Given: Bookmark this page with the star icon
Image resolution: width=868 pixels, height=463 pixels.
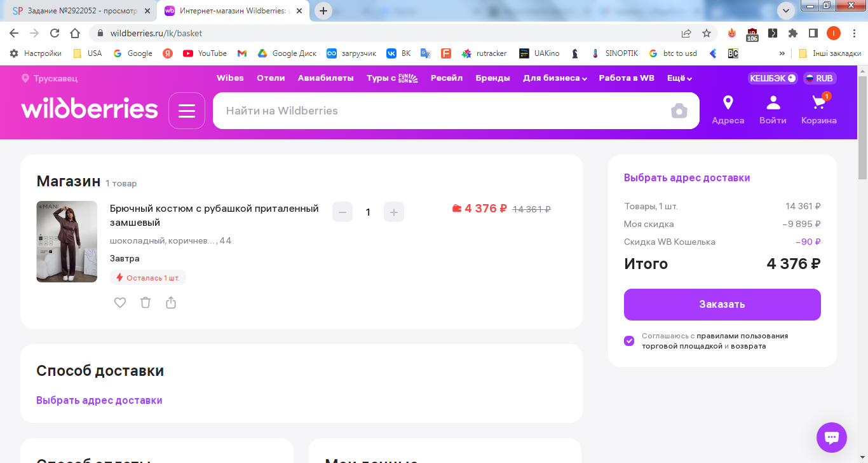Looking at the screenshot, I should pyautogui.click(x=707, y=33).
